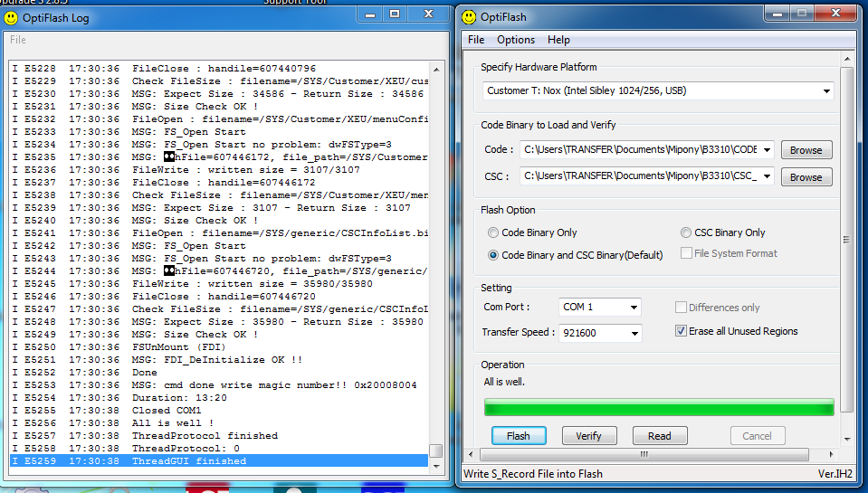Click the Verify button
Image resolution: width=868 pixels, height=493 pixels.
pyautogui.click(x=588, y=436)
